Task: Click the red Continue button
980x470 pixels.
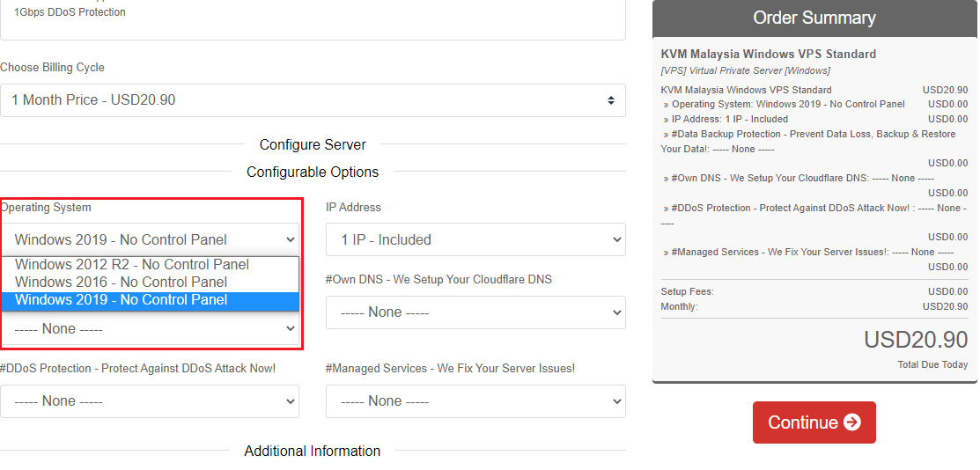Action: [814, 422]
